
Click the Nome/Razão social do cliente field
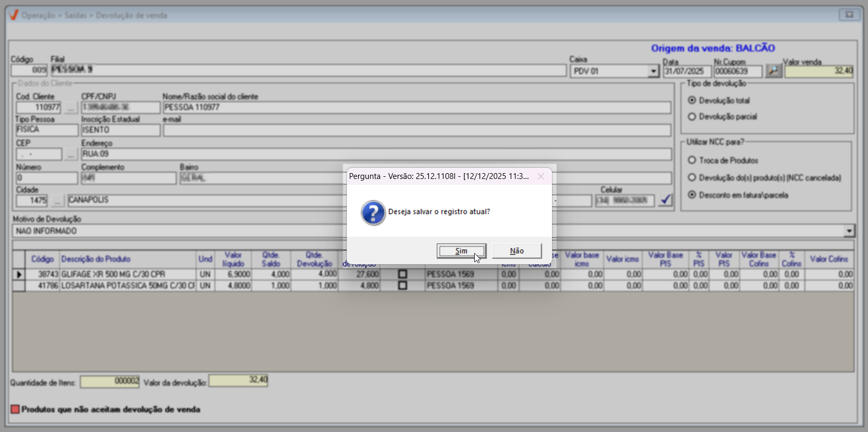pos(417,108)
